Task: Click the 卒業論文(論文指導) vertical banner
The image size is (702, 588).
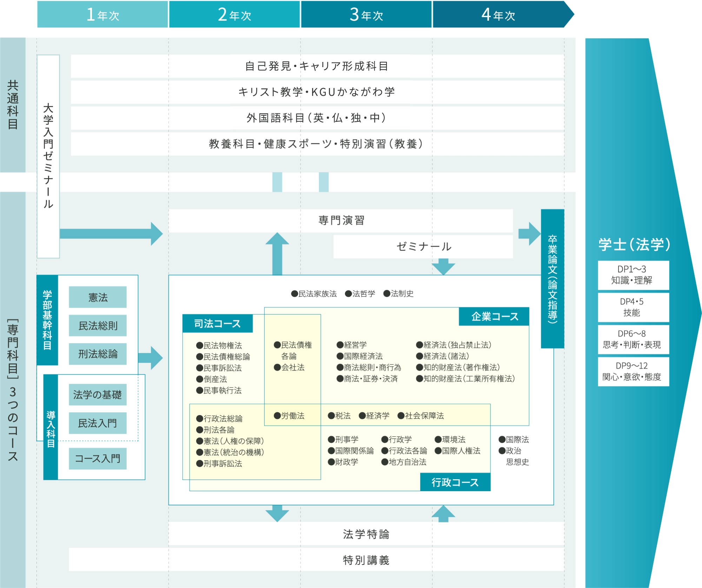Action: coord(552,279)
